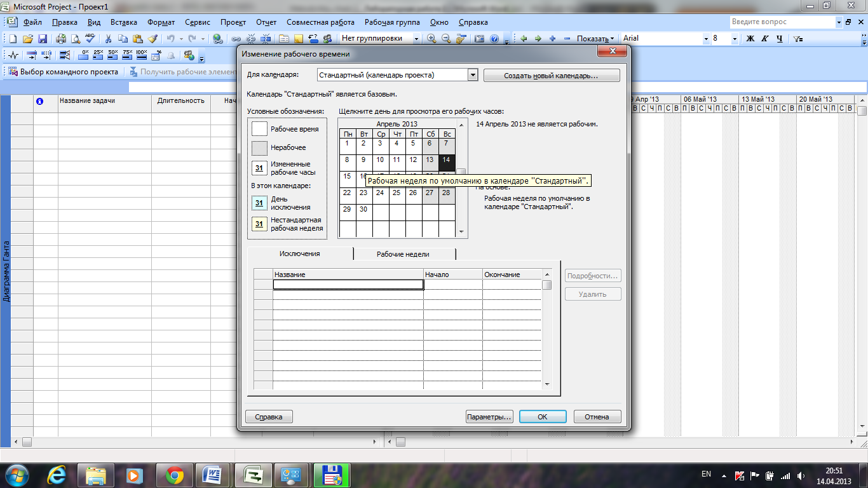The image size is (868, 488).
Task: Open the Undo history dropdown arrow
Action: pyautogui.click(x=181, y=39)
